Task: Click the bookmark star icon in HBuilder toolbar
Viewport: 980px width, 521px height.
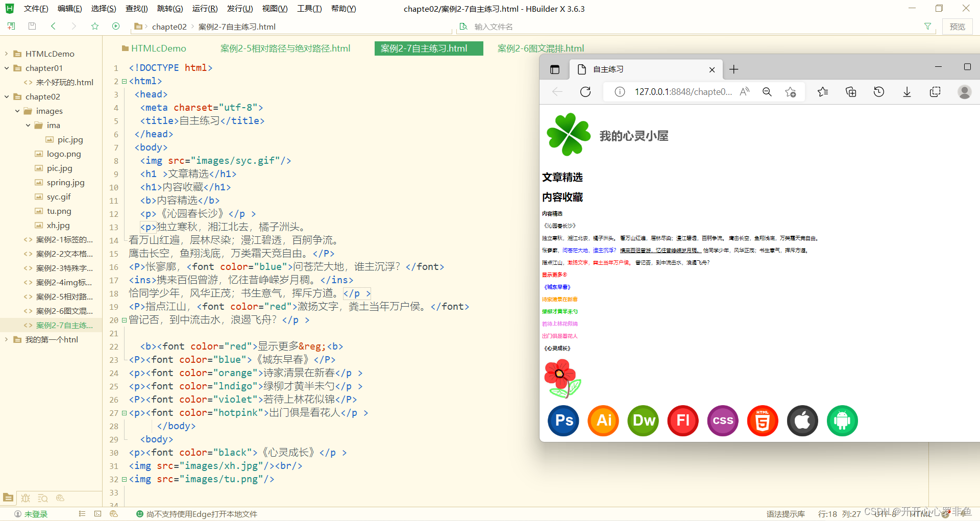Action: click(x=95, y=26)
